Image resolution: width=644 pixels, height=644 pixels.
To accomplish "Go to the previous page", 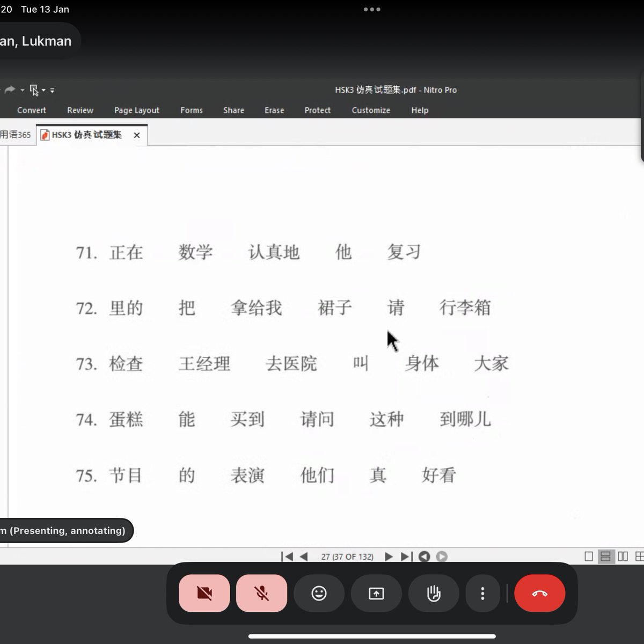I will (304, 557).
